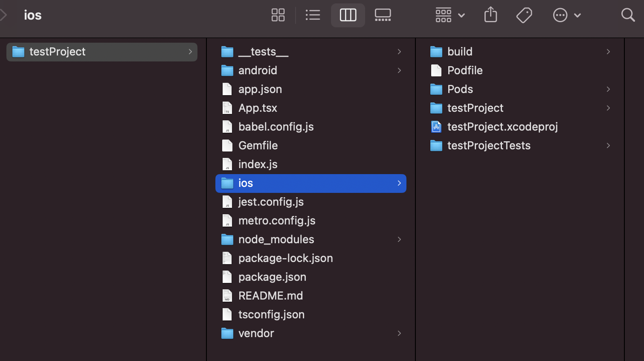Image resolution: width=644 pixels, height=361 pixels.
Task: Switch to icon grid view
Action: click(x=278, y=15)
